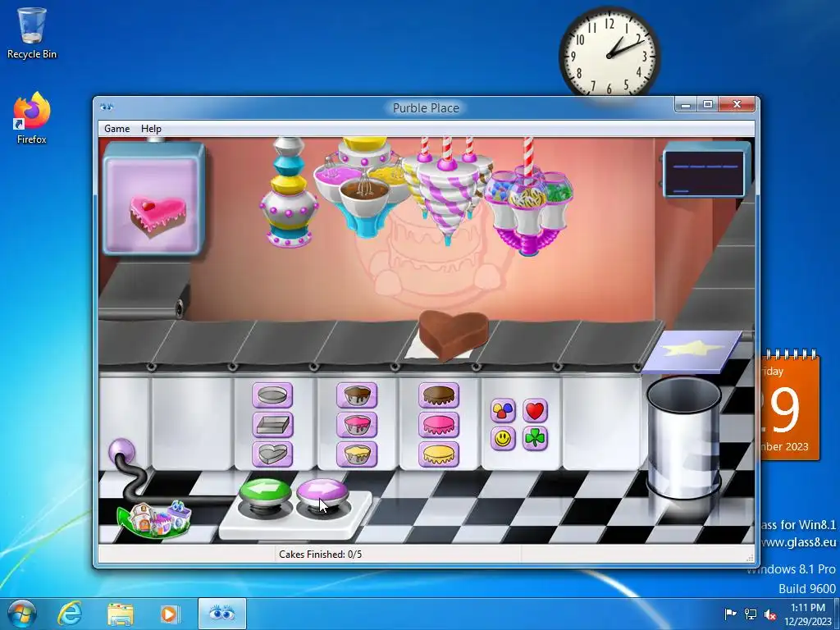
Task: Open File Explorer from the taskbar
Action: click(121, 614)
